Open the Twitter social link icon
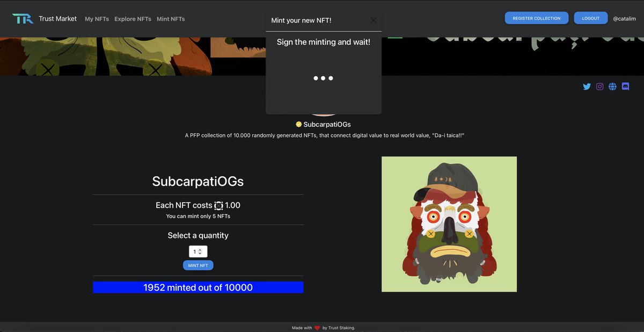The width and height of the screenshot is (644, 332). (x=587, y=86)
